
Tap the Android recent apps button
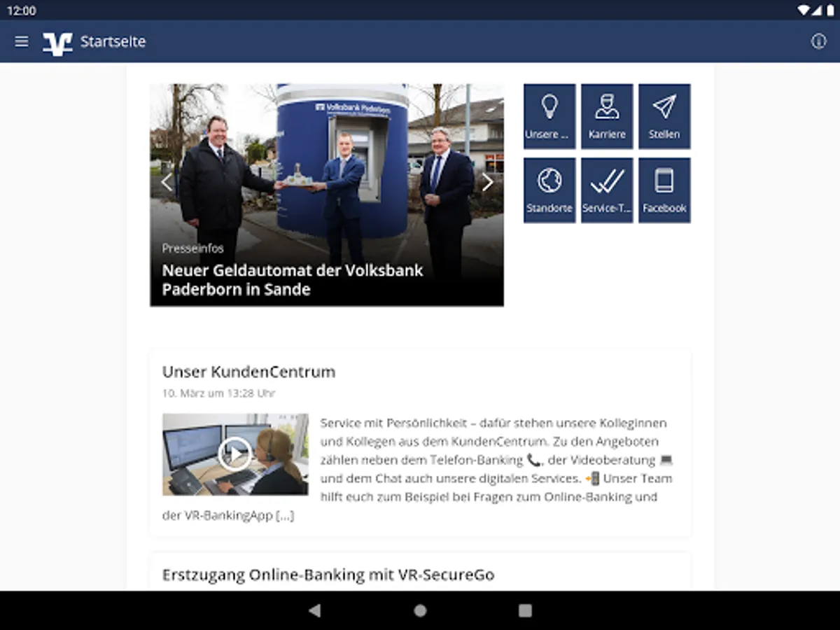click(525, 610)
